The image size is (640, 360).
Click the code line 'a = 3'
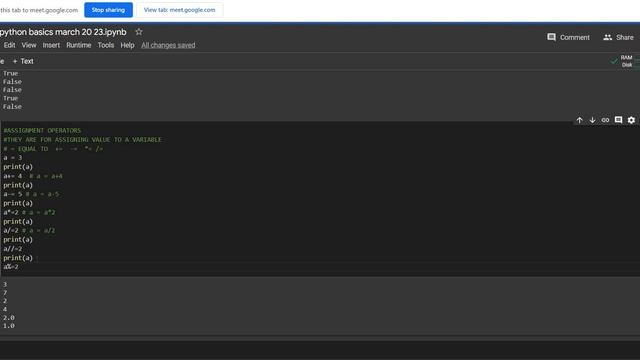(x=13, y=158)
